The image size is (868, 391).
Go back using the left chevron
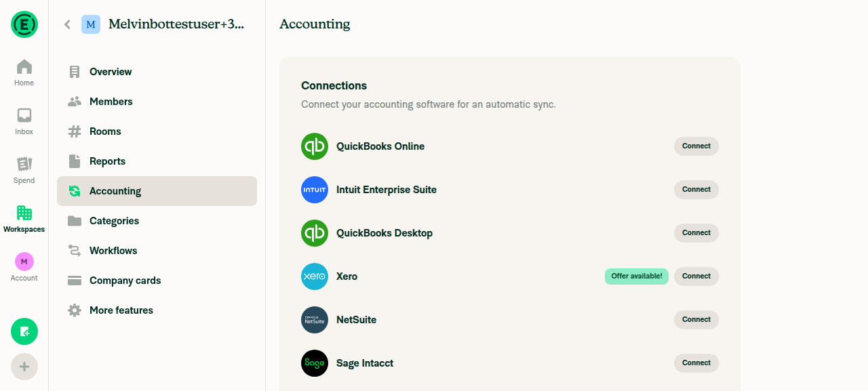tap(67, 24)
